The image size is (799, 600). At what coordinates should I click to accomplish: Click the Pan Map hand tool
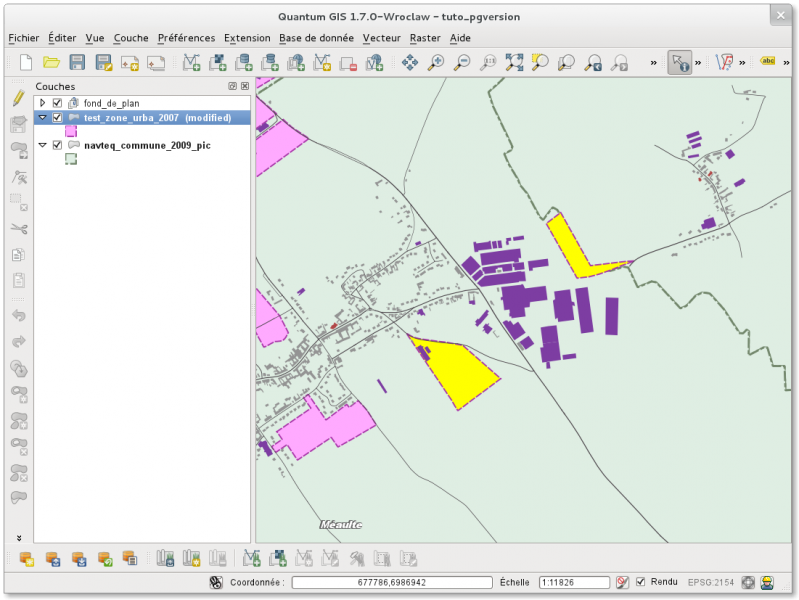(409, 62)
